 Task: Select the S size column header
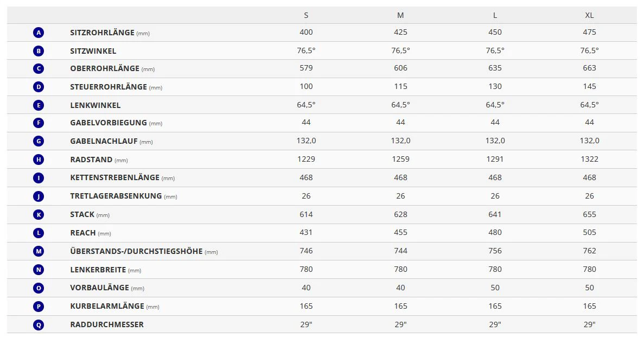coord(306,15)
